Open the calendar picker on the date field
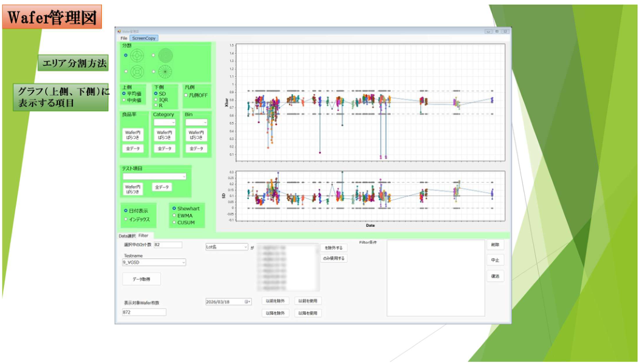The width and height of the screenshot is (639, 364). click(247, 302)
